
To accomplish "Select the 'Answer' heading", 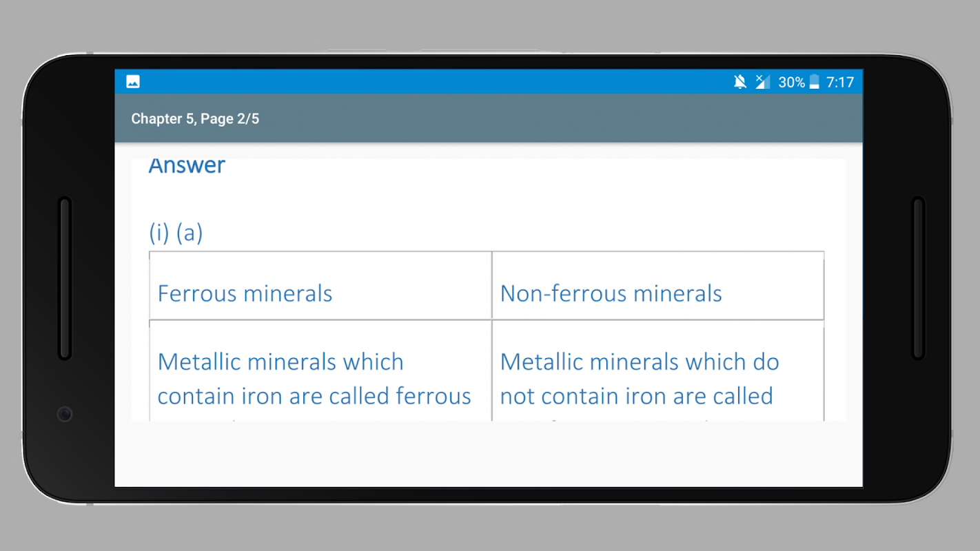I will pos(187,166).
